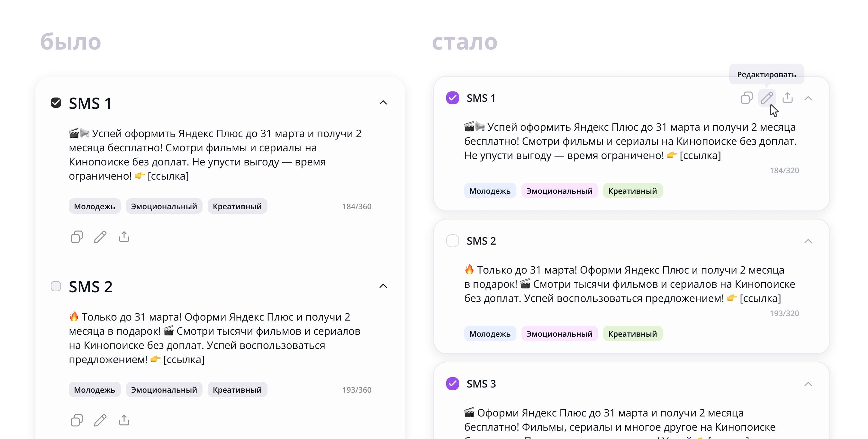Collapse the SMS 3 card in стало
The image size is (868, 439).
[808, 384]
